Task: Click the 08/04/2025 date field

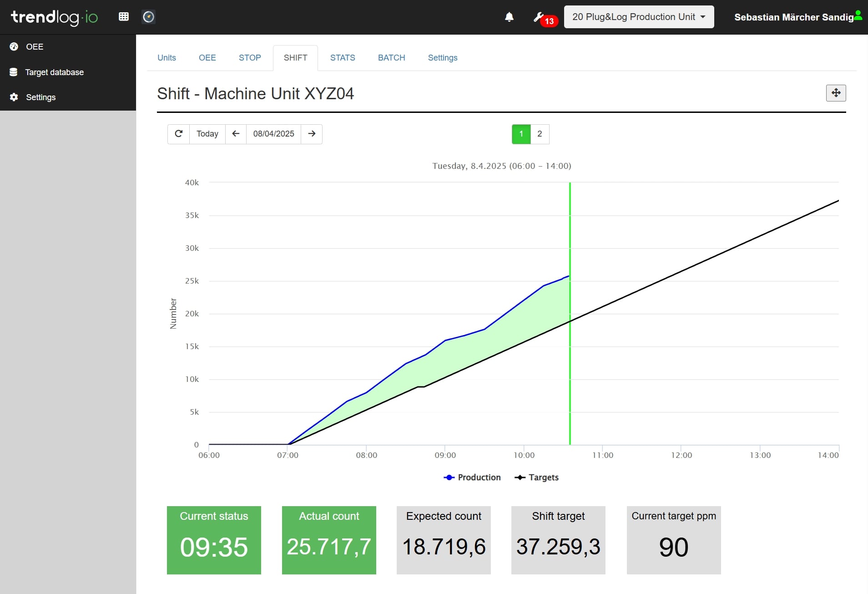Action: pyautogui.click(x=274, y=134)
